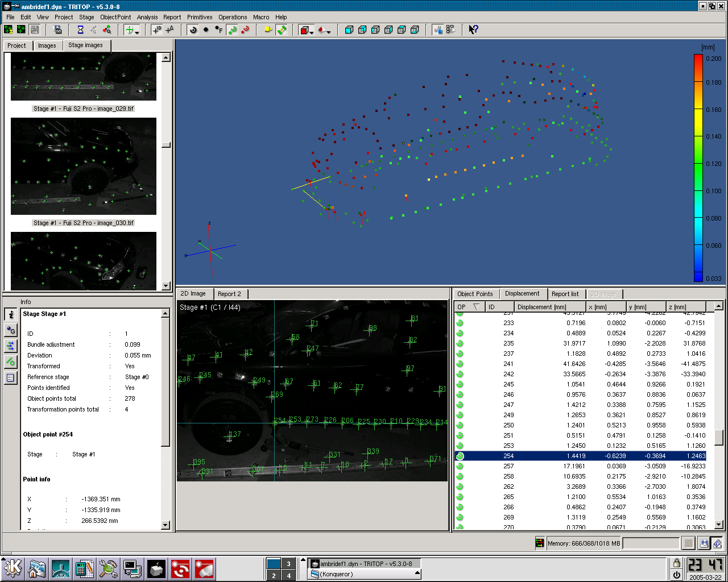This screenshot has width=728, height=582.
Task: Click the yellow label tag toolbar icon
Action: click(x=268, y=30)
